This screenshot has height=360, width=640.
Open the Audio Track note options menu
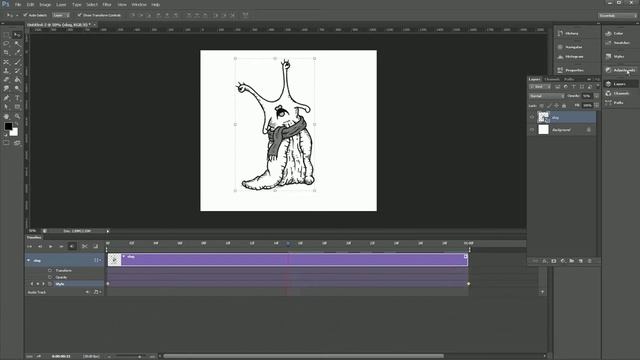(98, 292)
